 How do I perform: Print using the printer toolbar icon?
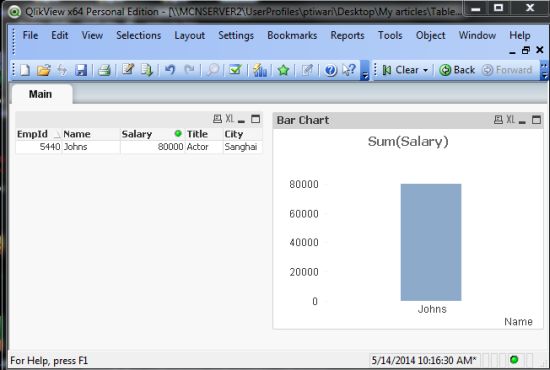point(104,70)
